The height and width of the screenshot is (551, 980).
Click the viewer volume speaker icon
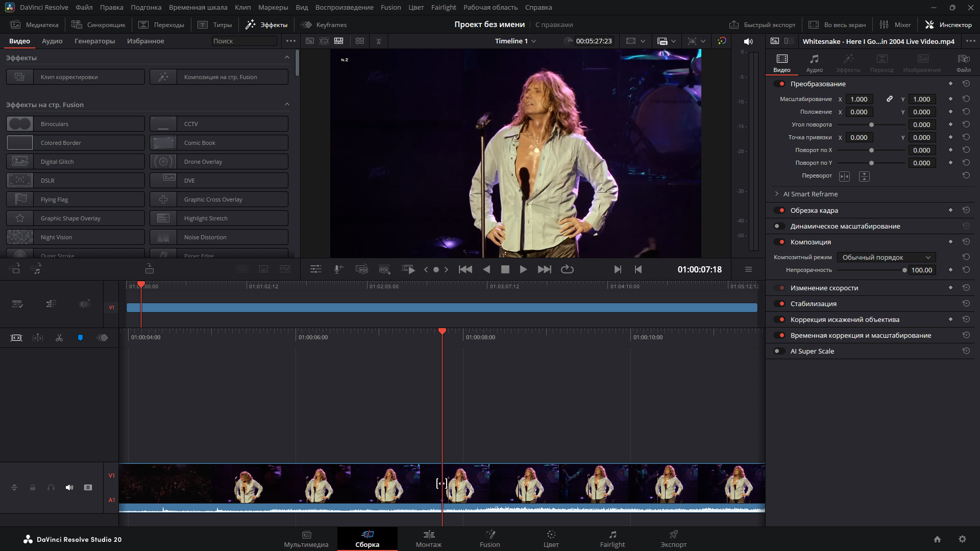(x=748, y=41)
